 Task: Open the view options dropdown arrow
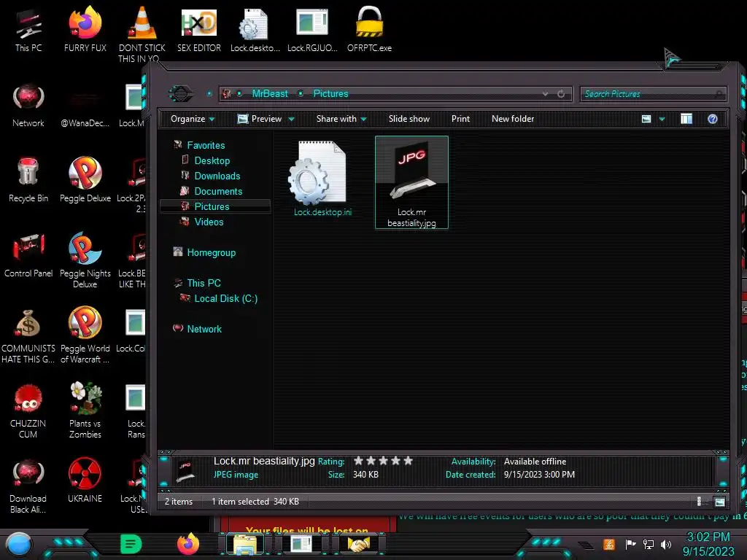point(662,119)
